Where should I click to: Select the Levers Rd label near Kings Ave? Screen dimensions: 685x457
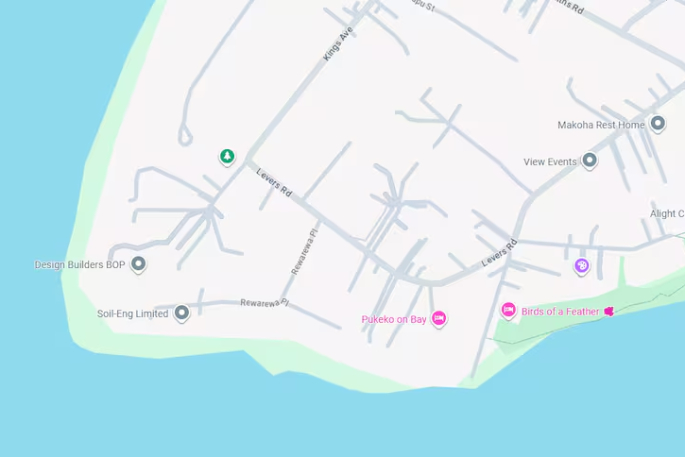pos(274,183)
